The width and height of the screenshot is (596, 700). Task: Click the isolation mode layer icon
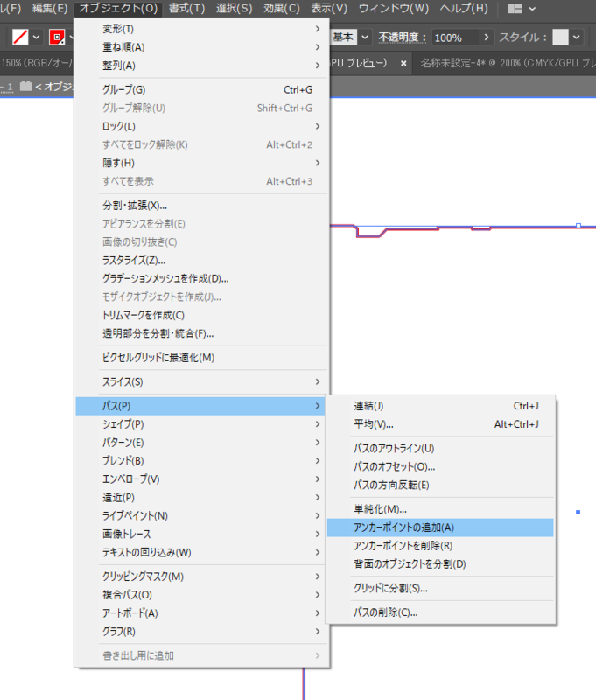pyautogui.click(x=25, y=86)
